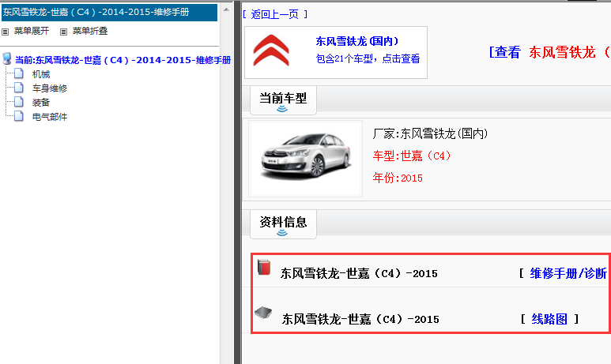This screenshot has height=364, width=611.
Task: Click the document icon next to 车身维修
Action: (x=19, y=88)
